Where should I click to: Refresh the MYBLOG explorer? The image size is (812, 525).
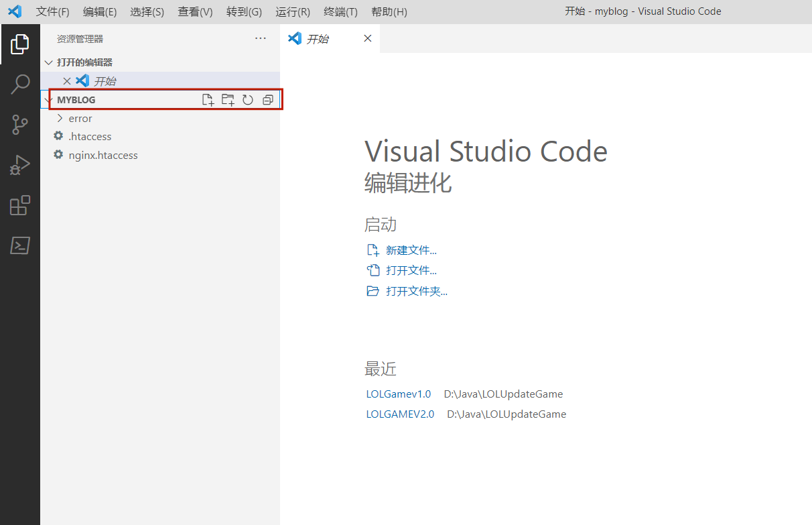coord(248,100)
